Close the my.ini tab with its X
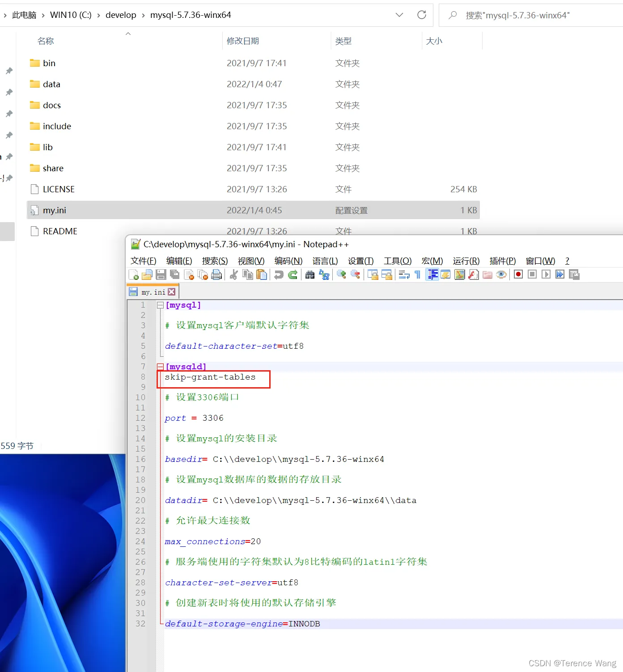The width and height of the screenshot is (623, 672). [x=172, y=292]
